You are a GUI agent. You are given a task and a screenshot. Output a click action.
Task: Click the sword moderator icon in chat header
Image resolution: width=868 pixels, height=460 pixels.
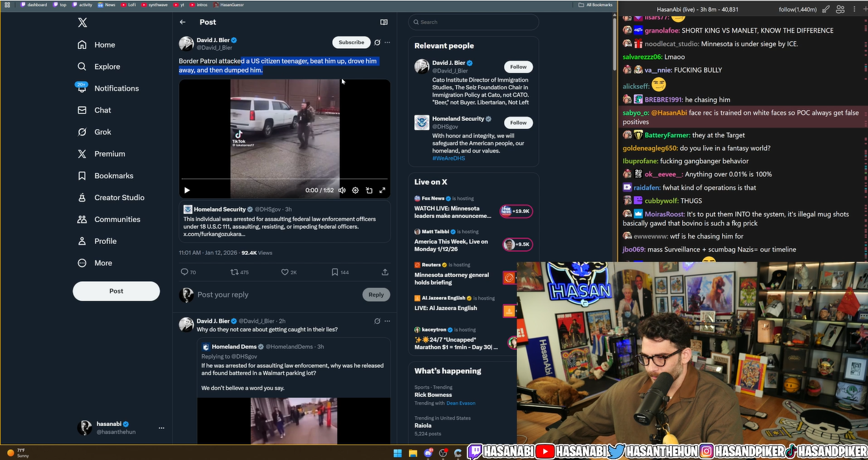(826, 9)
